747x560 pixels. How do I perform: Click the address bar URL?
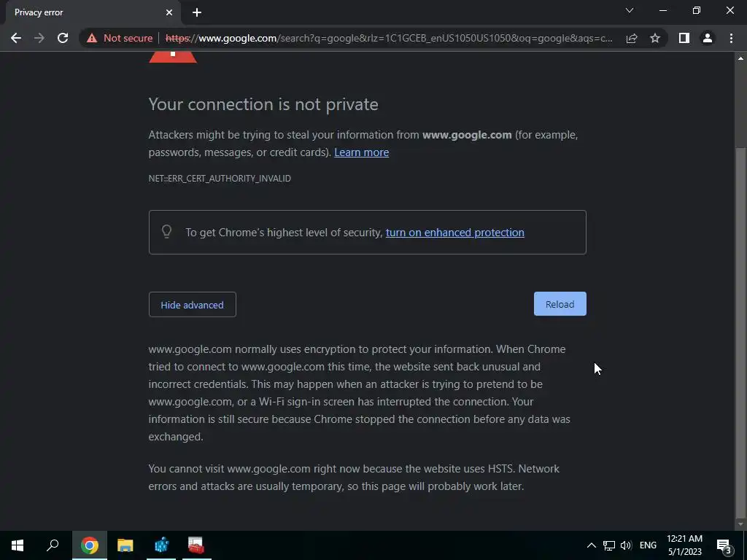point(389,38)
